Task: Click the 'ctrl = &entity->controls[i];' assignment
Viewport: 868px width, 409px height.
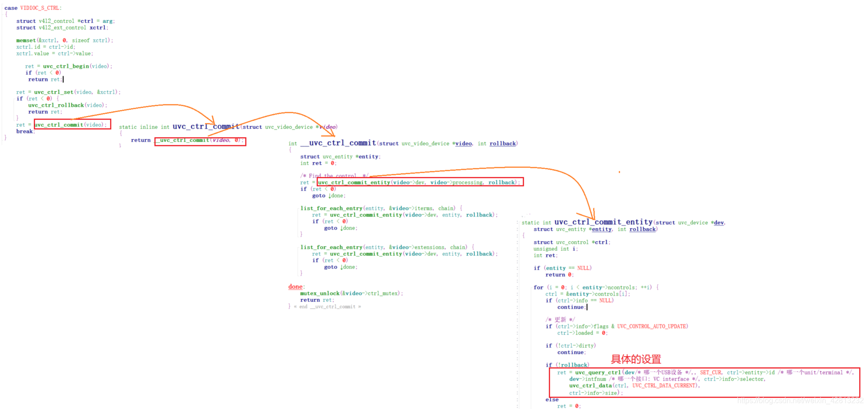Action: (588, 294)
